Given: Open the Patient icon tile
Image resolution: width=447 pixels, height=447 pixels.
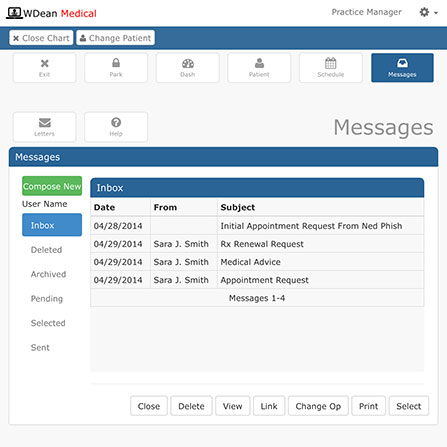Looking at the screenshot, I should tap(259, 68).
